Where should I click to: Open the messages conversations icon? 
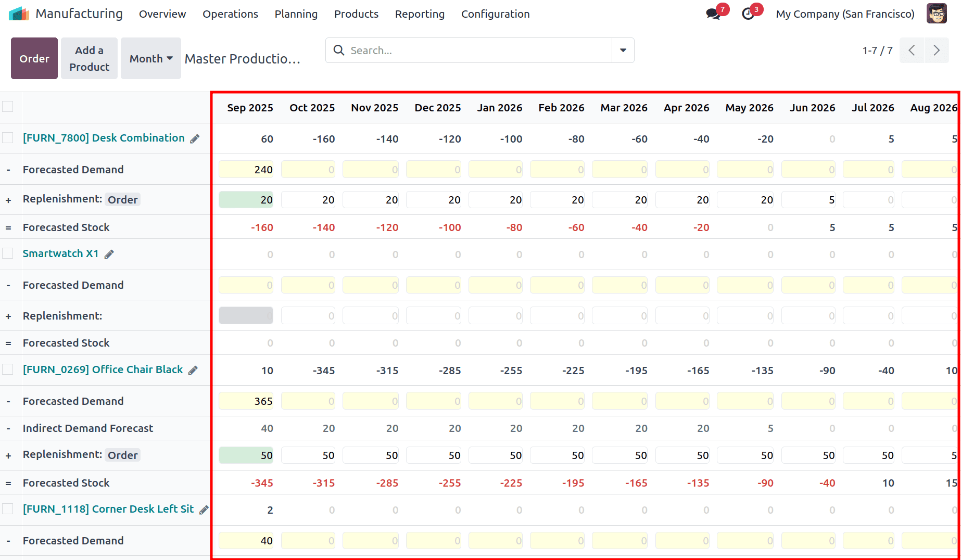coord(712,14)
